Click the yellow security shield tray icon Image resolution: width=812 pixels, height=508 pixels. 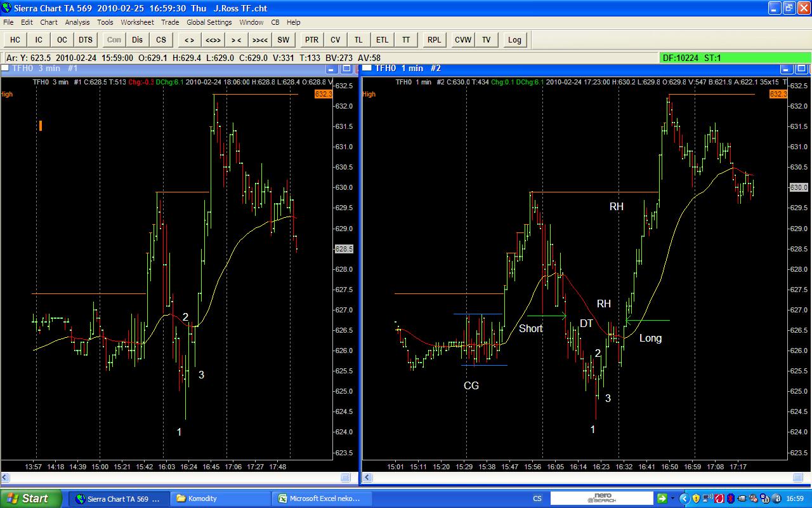click(x=696, y=498)
